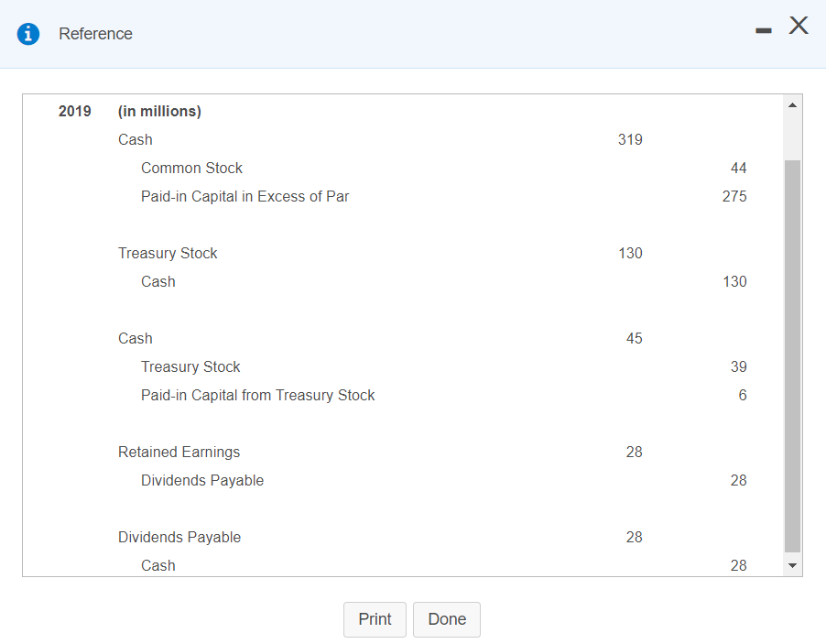The image size is (826, 644).
Task: Select the Treasury Stock 39 credit entry
Action: pyautogui.click(x=190, y=366)
